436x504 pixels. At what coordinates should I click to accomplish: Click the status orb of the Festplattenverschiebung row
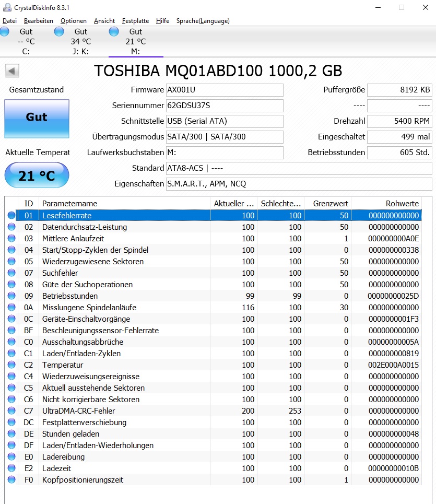[11, 423]
